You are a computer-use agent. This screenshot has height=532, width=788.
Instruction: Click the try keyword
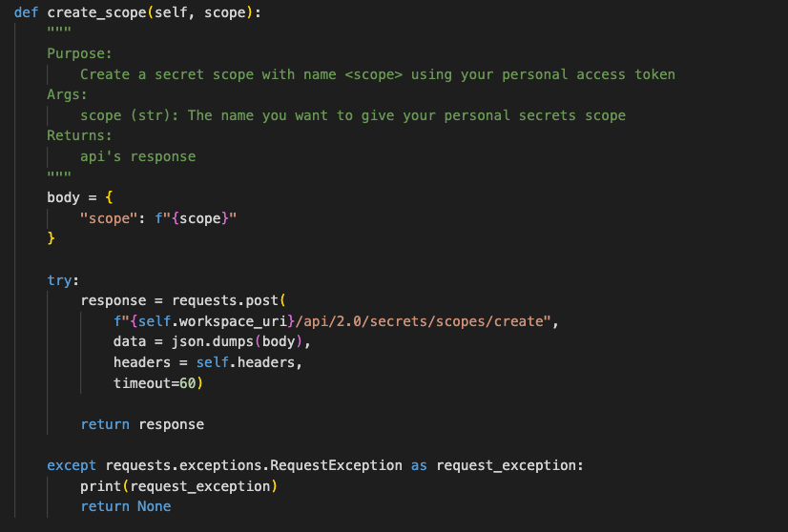pyautogui.click(x=59, y=280)
